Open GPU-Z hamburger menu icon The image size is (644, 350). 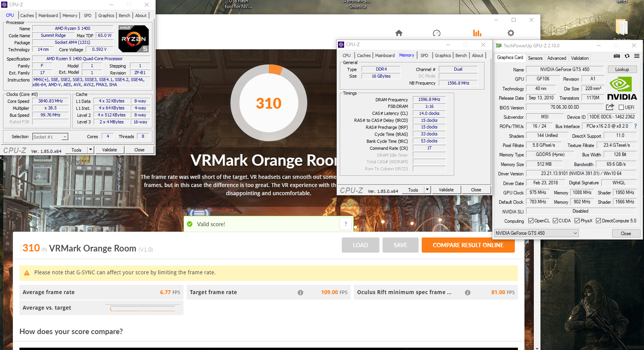tap(637, 56)
